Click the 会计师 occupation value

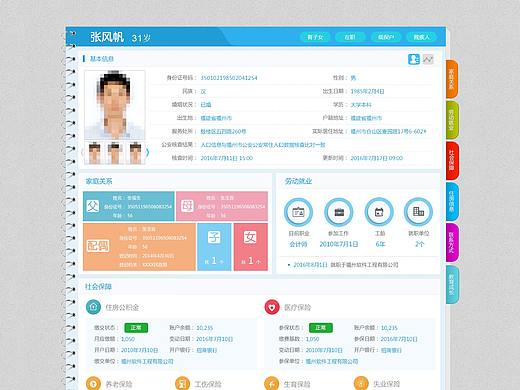(298, 244)
